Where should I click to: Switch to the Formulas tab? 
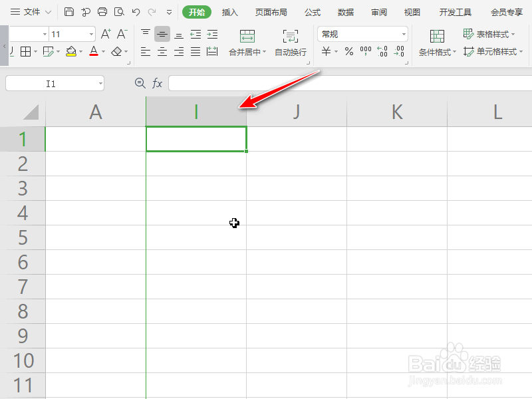313,12
